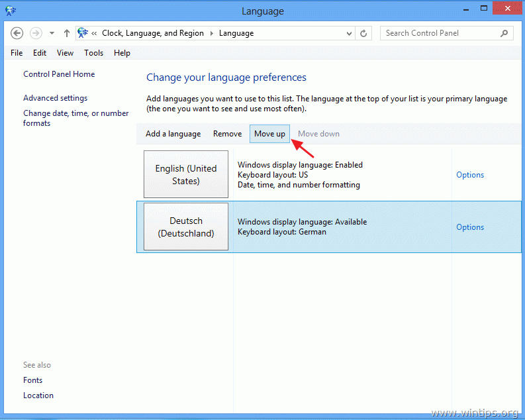Expand the double-chevron breadcrumb overflow
The image size is (525, 420).
[x=94, y=33]
